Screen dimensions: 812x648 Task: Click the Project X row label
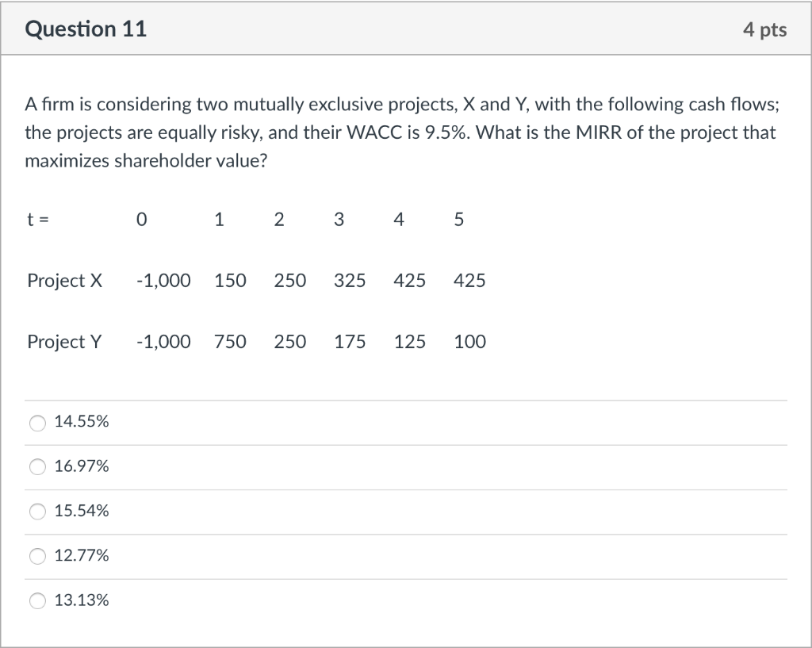click(x=64, y=280)
